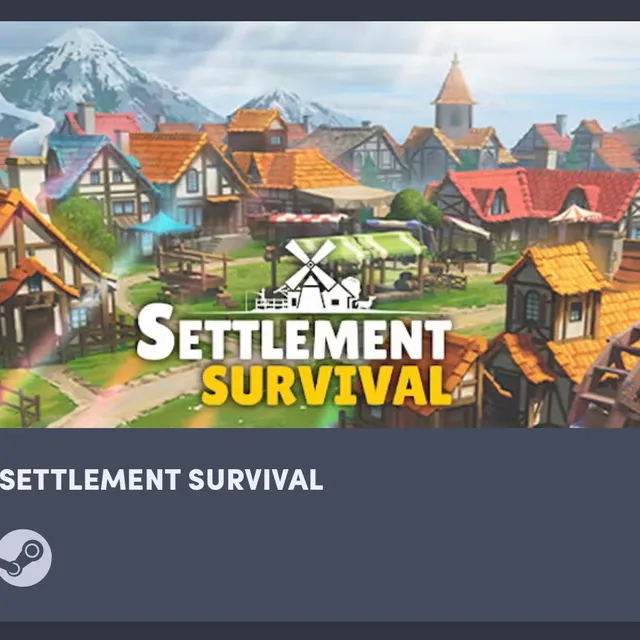Open the SETTLEMENT SURVIVAL title text below banner
The width and height of the screenshot is (640, 640).
(x=161, y=479)
